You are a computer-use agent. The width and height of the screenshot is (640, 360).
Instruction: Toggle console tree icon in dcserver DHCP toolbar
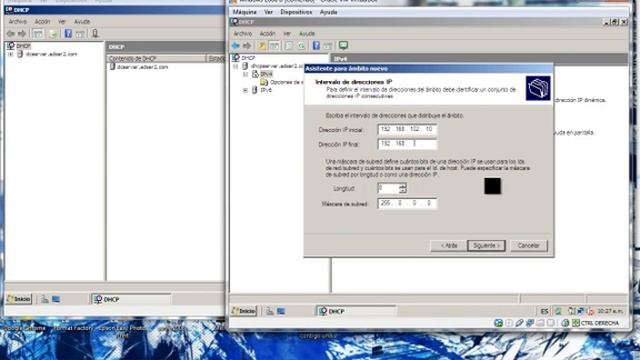coord(38,33)
